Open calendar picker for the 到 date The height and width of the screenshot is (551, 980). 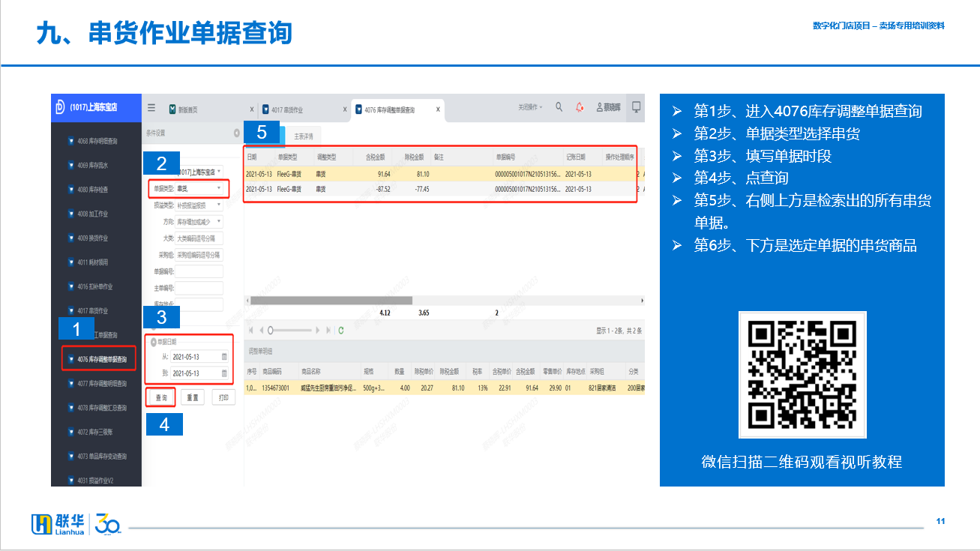pyautogui.click(x=223, y=373)
